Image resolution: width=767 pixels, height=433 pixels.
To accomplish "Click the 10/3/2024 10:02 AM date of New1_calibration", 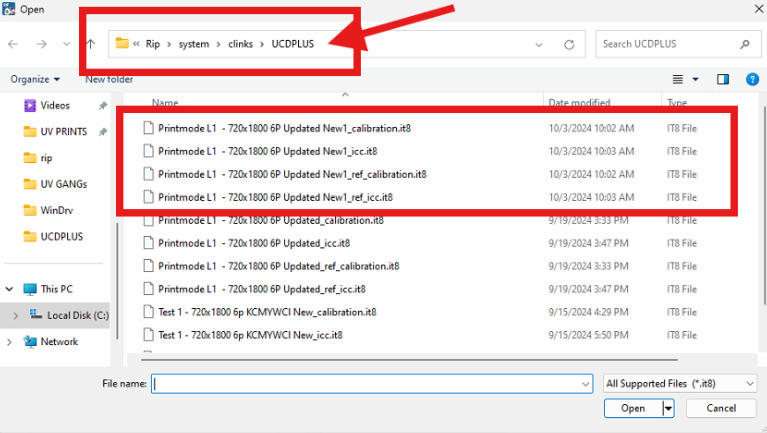I will pos(591,128).
